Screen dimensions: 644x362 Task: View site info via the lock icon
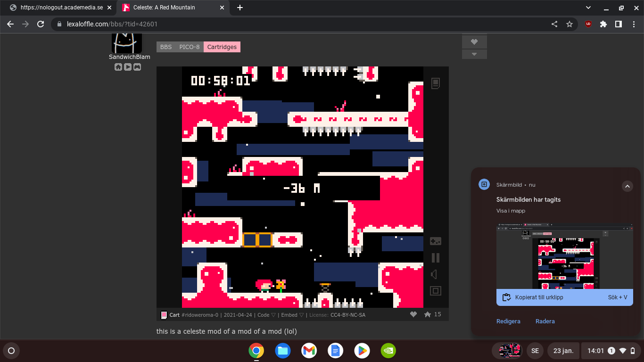tap(59, 24)
